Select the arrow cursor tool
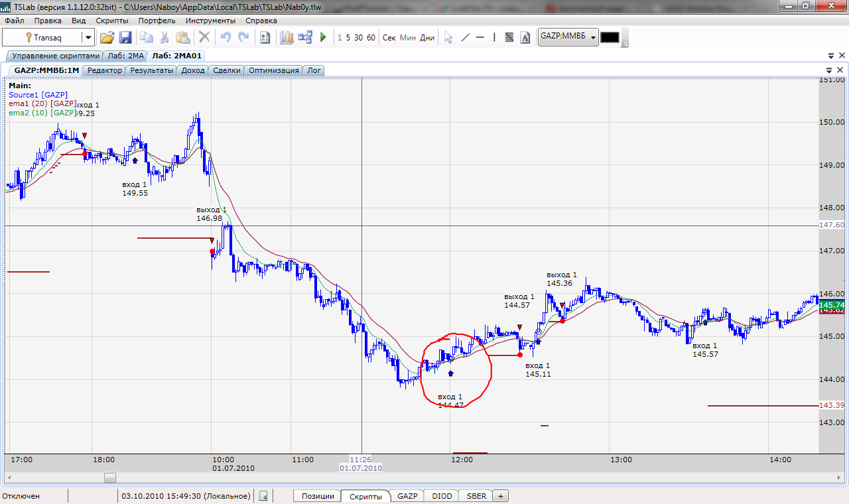Screen dimensions: 849x504 (448, 37)
